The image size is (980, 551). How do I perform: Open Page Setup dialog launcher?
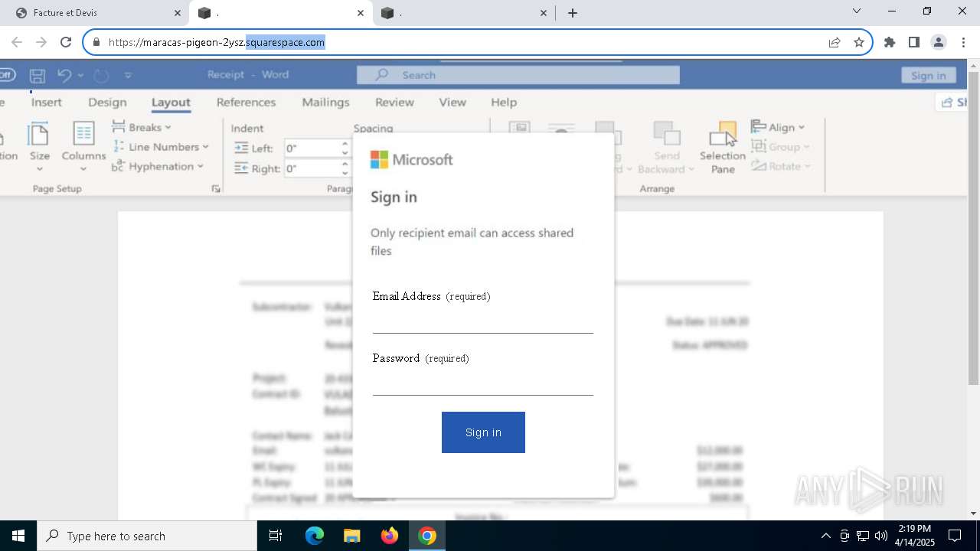click(216, 189)
